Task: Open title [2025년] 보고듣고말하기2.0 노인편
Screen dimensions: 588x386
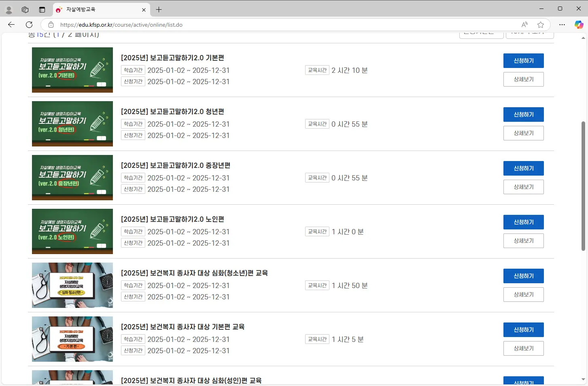Action: click(172, 219)
